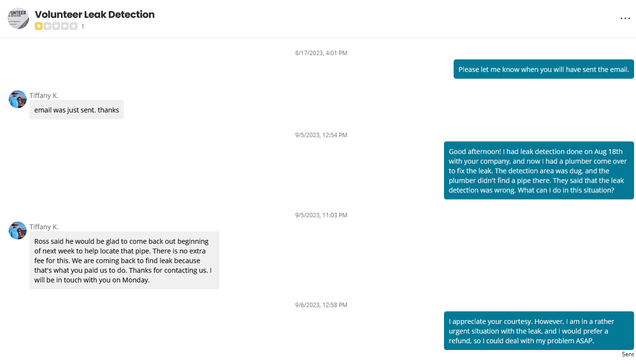This screenshot has width=636, height=364.
Task: Select the third star in rating
Action: point(56,26)
